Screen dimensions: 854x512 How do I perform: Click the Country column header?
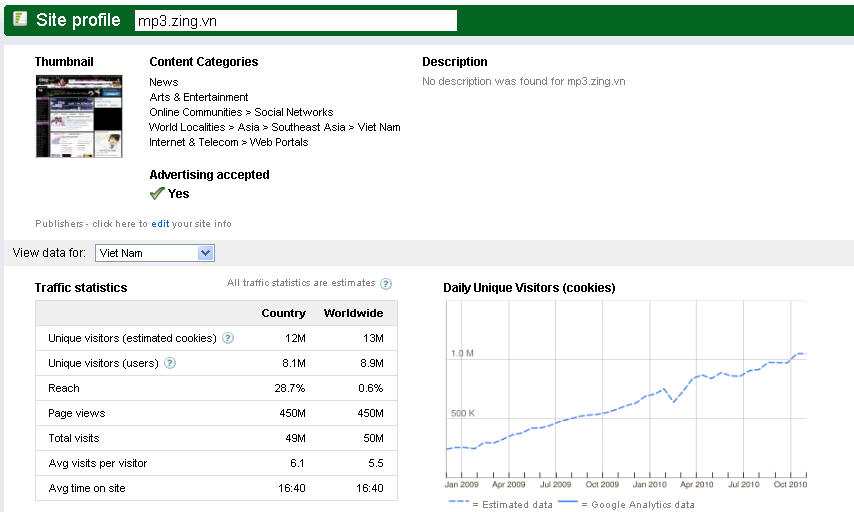pos(283,313)
